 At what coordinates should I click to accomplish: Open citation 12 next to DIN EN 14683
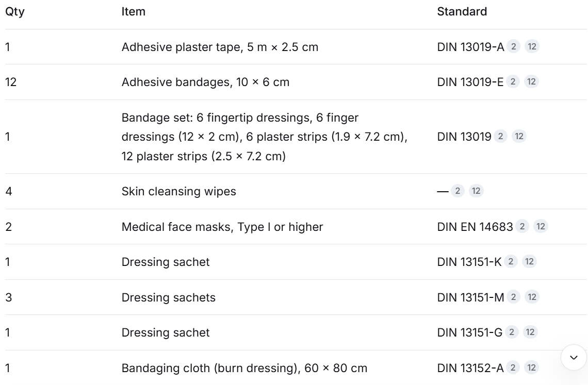pos(541,226)
